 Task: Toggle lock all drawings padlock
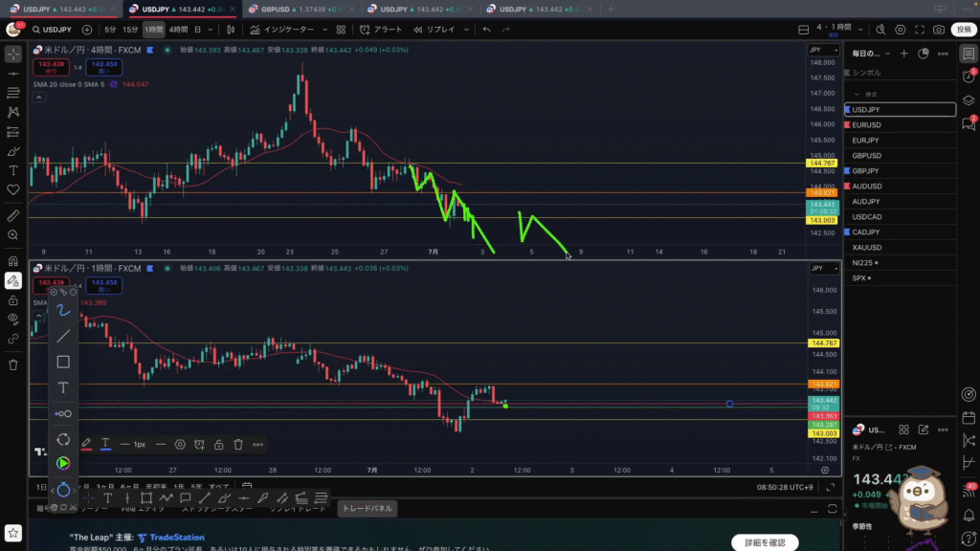click(13, 300)
